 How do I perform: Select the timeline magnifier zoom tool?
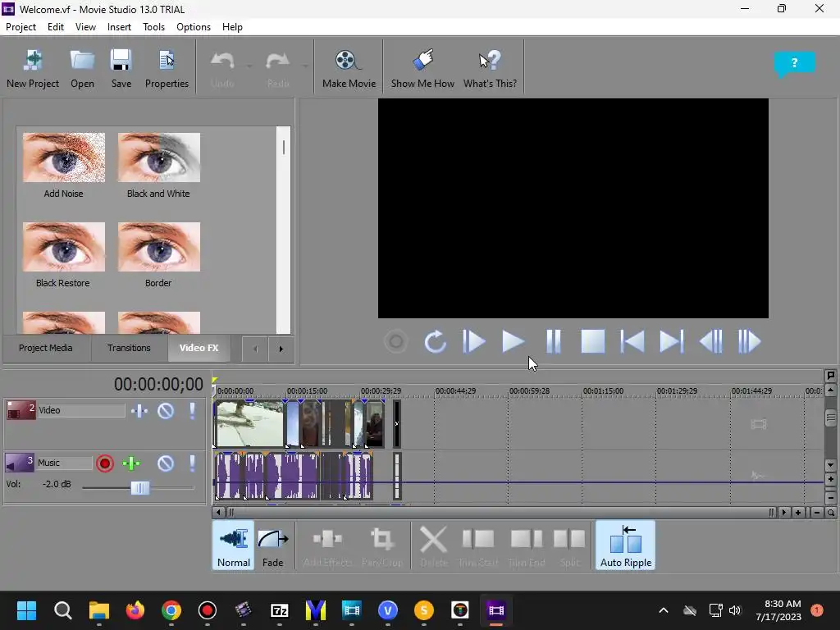830,513
